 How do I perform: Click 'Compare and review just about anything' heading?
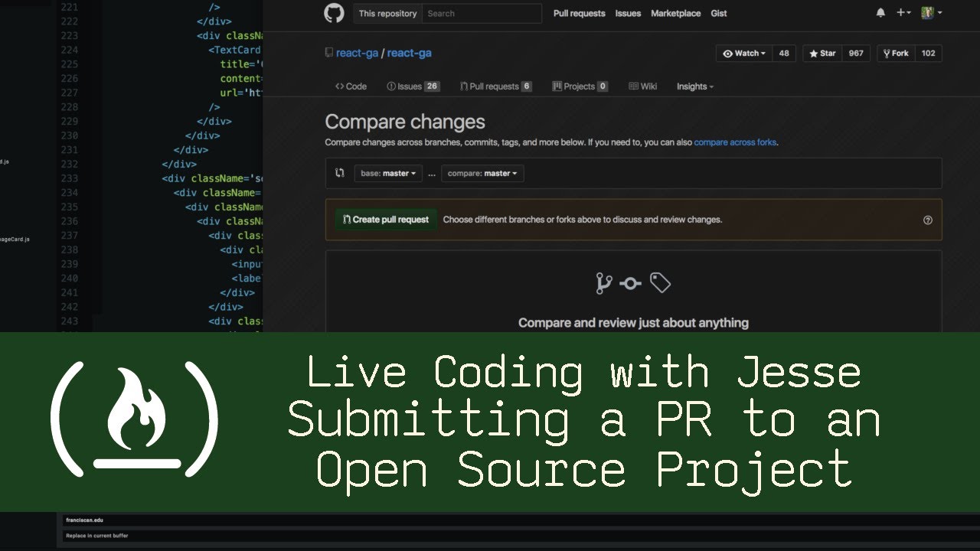pos(633,323)
